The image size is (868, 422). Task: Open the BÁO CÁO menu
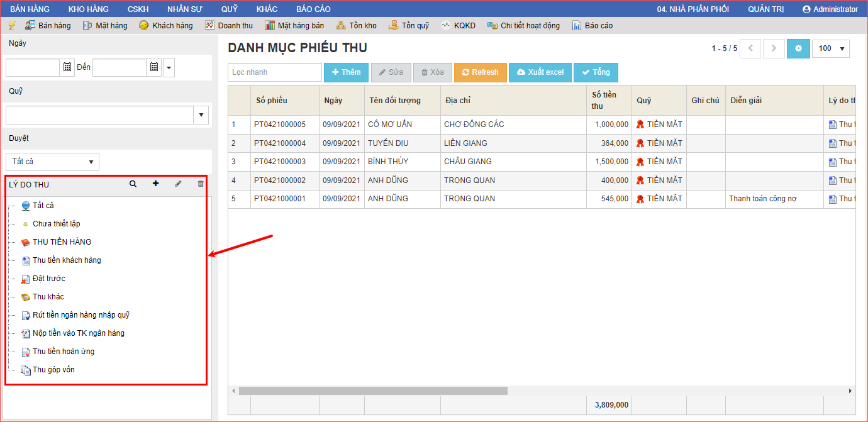tap(313, 9)
